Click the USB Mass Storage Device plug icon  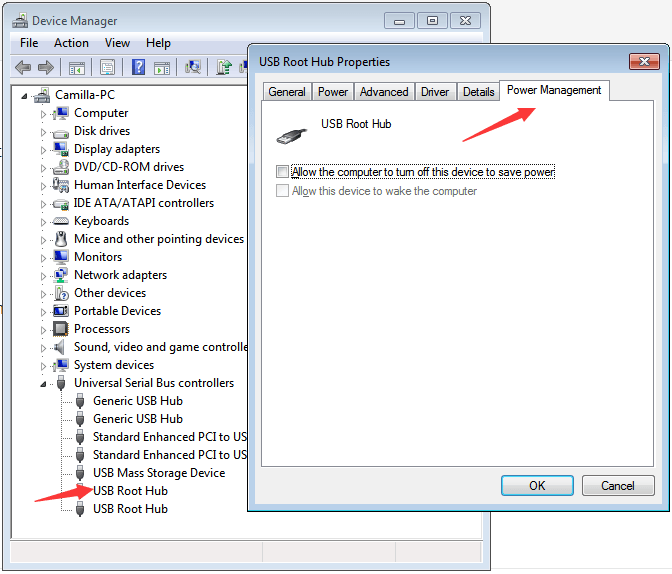pos(80,473)
